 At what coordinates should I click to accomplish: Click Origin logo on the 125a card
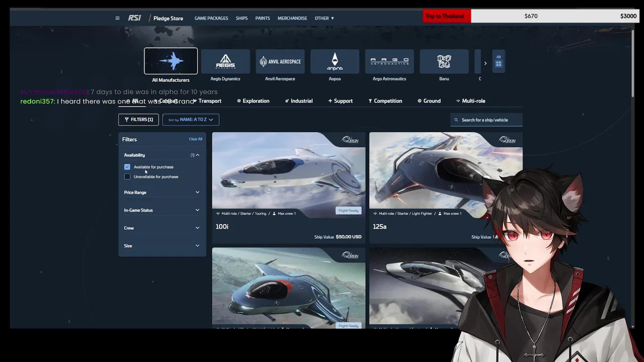tap(507, 140)
